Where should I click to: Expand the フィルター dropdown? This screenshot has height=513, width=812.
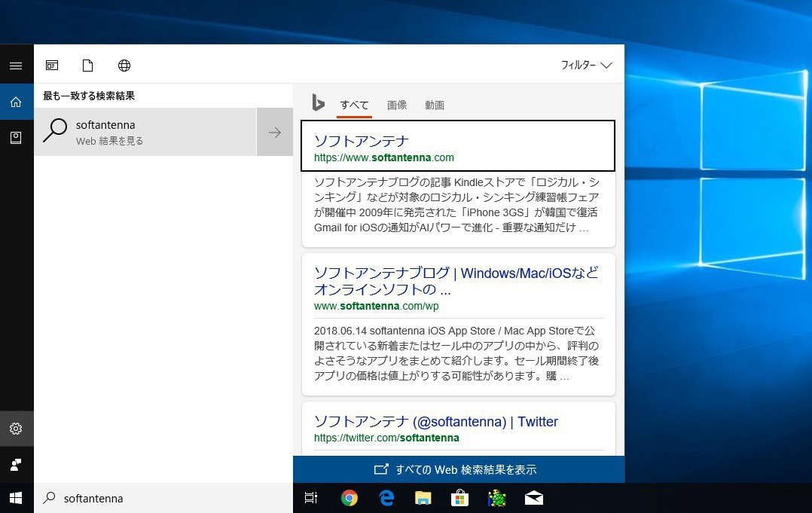(586, 66)
